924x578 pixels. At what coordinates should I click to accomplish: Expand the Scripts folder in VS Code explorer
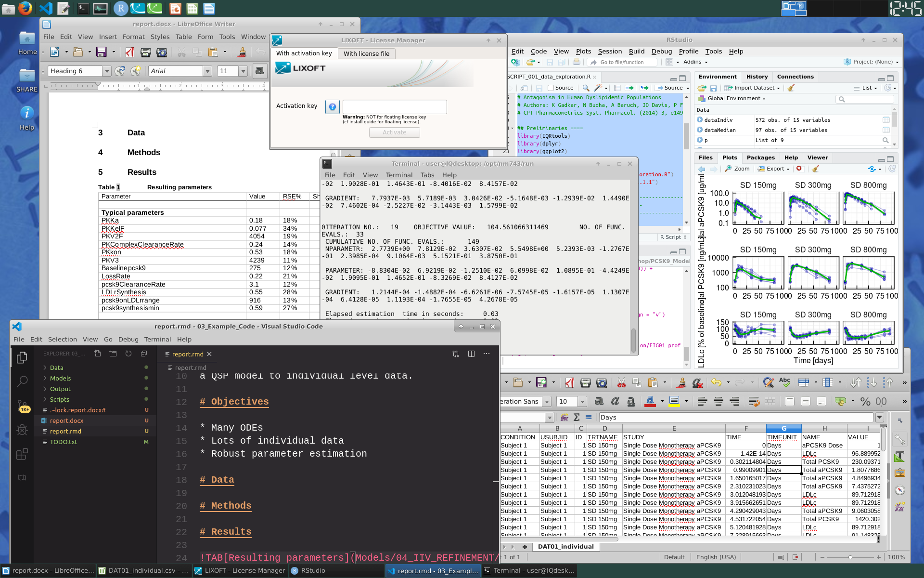tap(59, 399)
